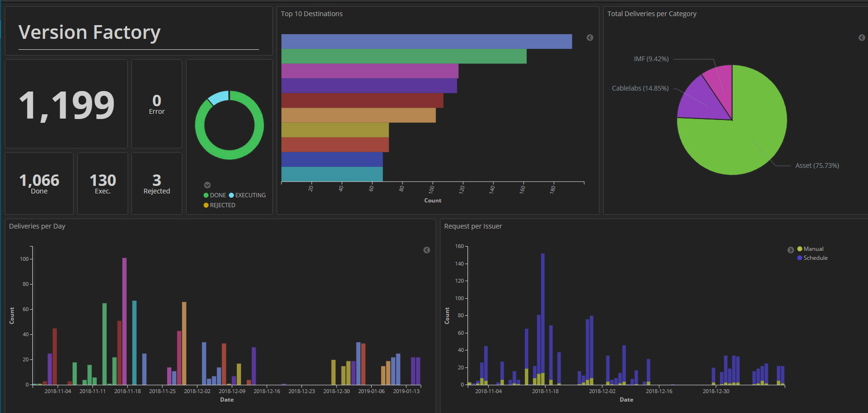
Task: Toggle the EXECUTING legend entry
Action: click(247, 195)
